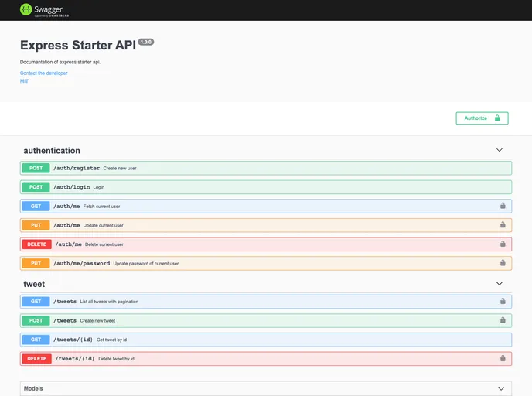Open POST /tweets Create new tweet row
The width and height of the screenshot is (532, 396).
[x=266, y=320]
